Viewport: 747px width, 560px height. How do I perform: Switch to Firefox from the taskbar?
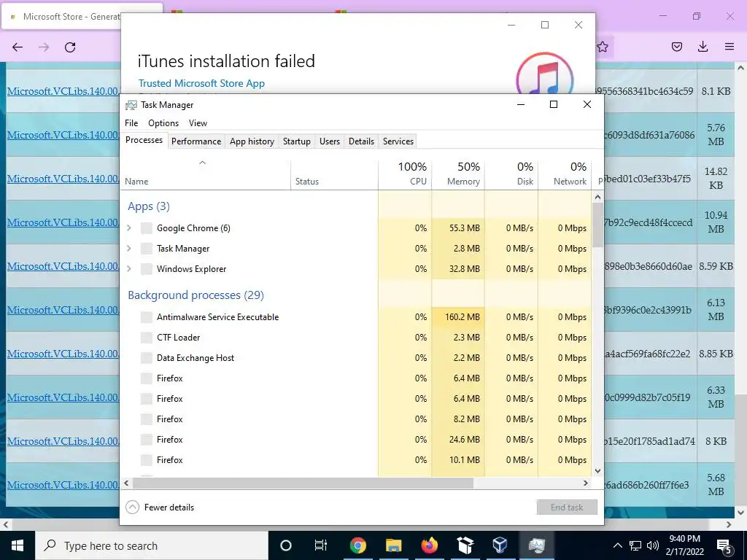[429, 545]
